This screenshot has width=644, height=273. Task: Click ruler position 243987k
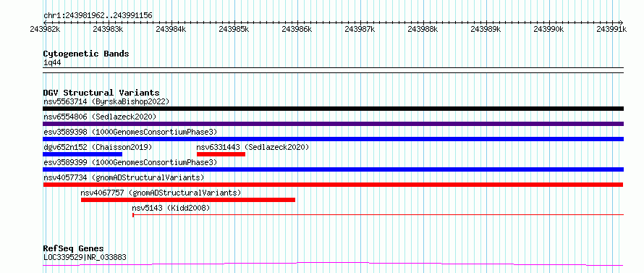coord(360,29)
